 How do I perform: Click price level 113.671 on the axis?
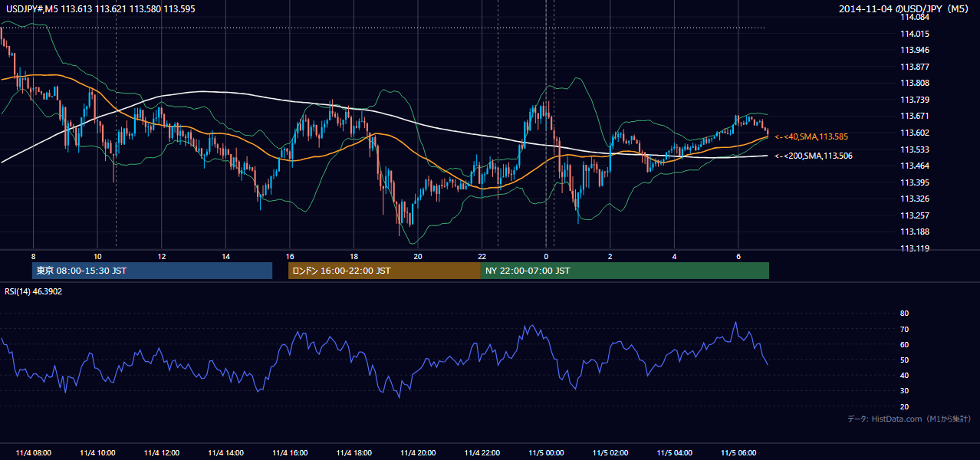coord(915,116)
